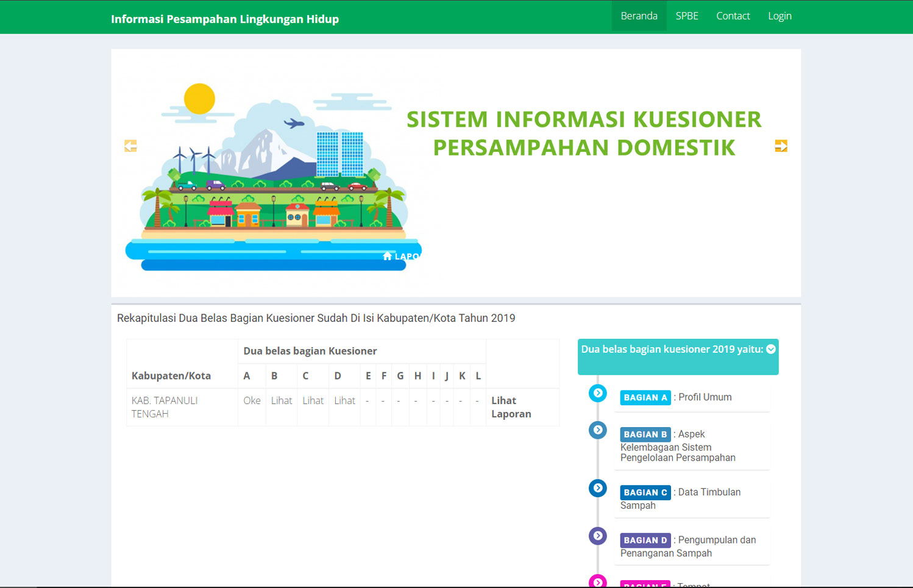
Task: Open Lihat link in column B
Action: (282, 400)
